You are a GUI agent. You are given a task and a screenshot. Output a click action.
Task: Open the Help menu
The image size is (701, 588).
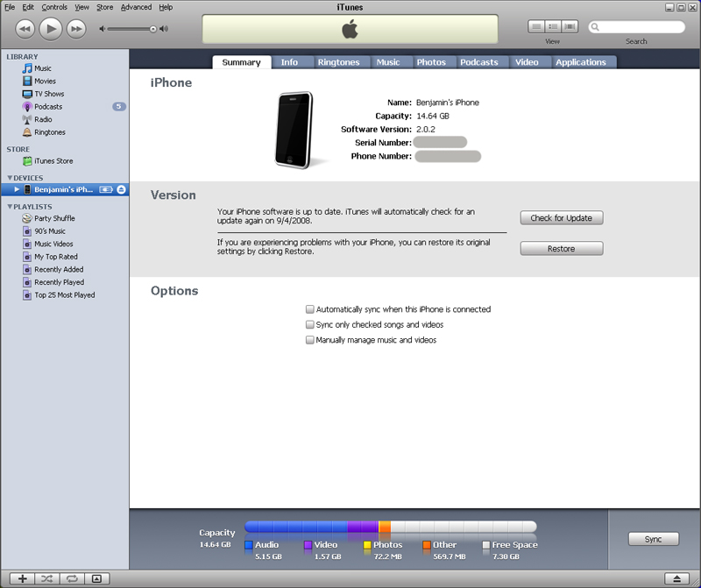pos(166,7)
